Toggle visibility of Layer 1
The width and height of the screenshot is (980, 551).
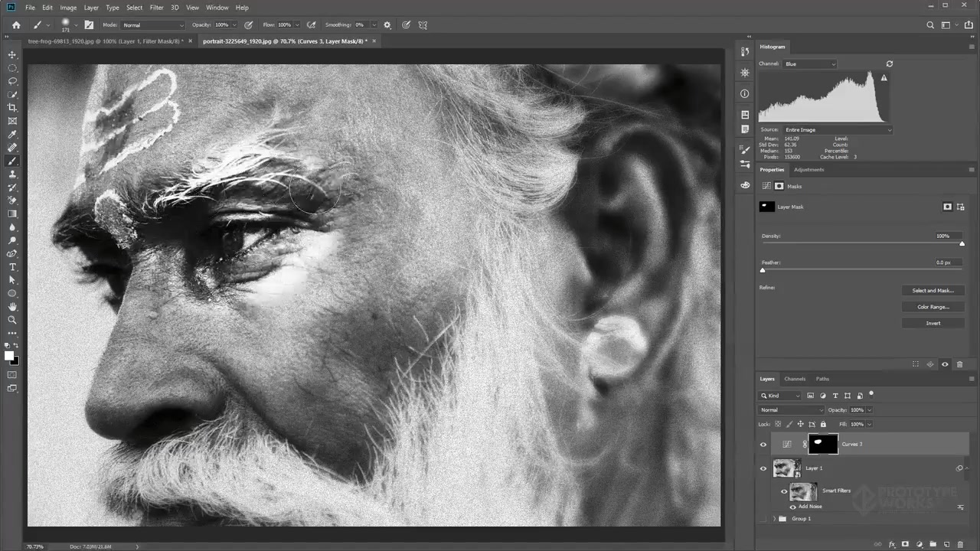pyautogui.click(x=763, y=468)
